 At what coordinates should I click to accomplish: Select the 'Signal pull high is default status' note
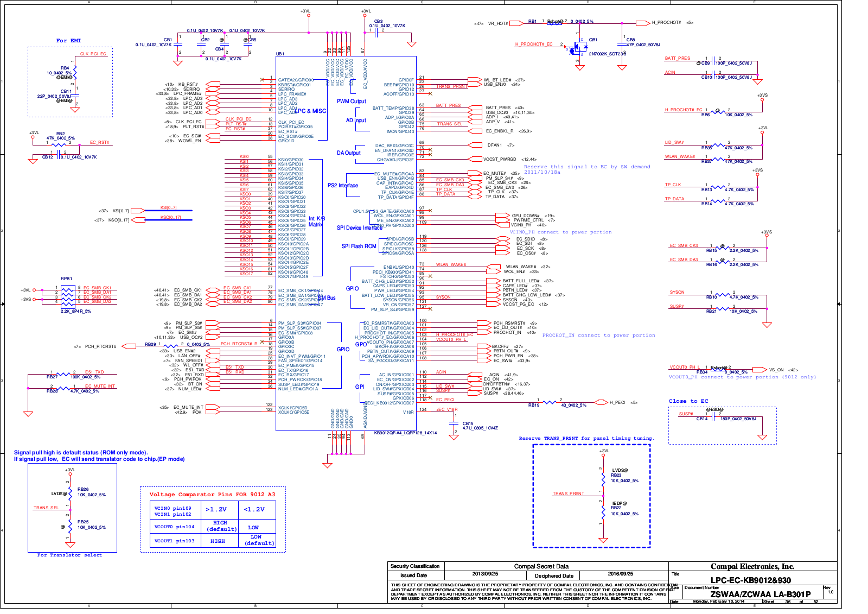coord(81,453)
